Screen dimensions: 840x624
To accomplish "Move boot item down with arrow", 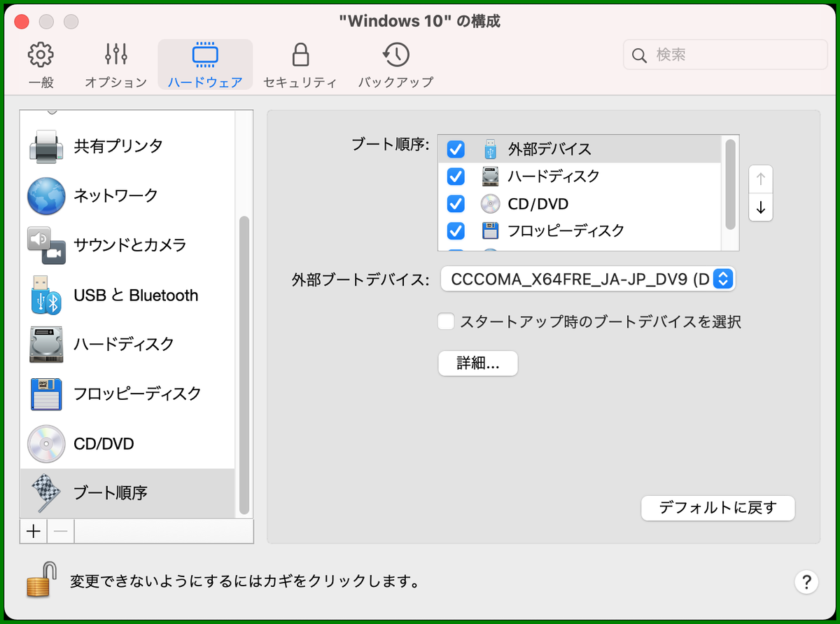I will (x=761, y=208).
